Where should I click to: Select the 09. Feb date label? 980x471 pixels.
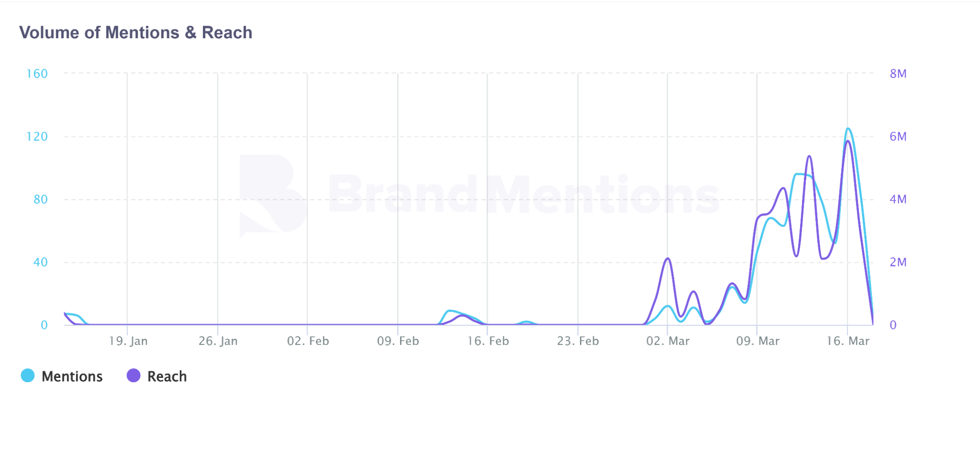click(x=398, y=341)
